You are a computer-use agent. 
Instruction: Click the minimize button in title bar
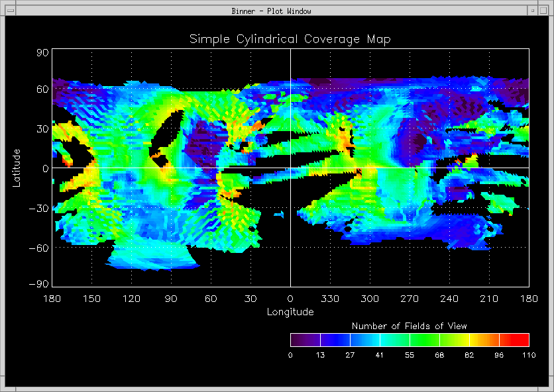tap(532, 11)
